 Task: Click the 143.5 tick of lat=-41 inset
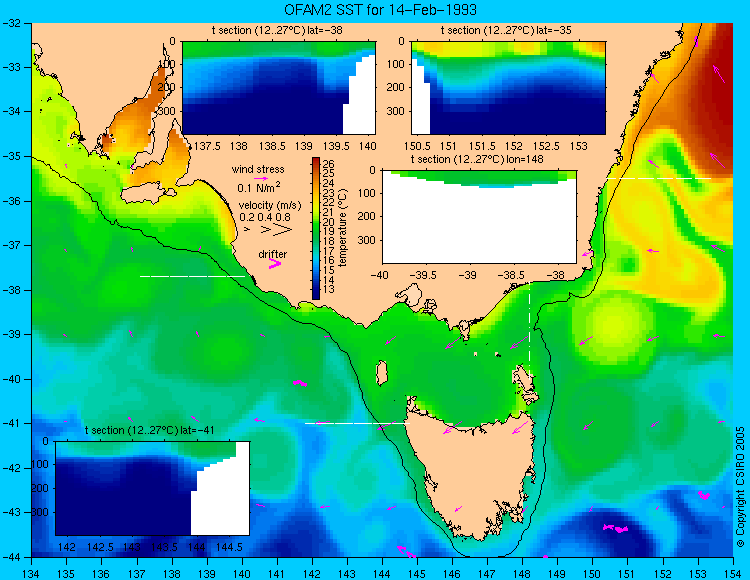(x=165, y=547)
